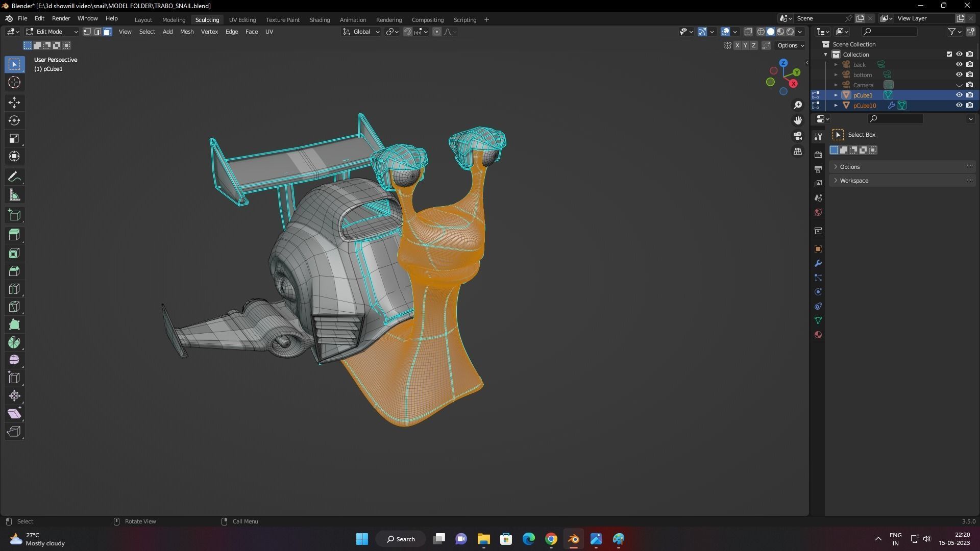The image size is (980, 551).
Task: Disable pCube1 in renders via camera icon
Action: [x=970, y=95]
